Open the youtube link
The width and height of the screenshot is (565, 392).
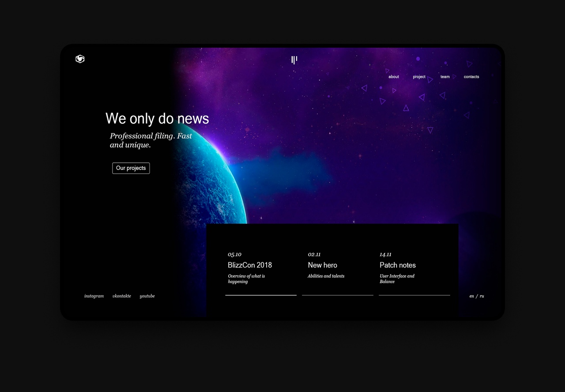pyautogui.click(x=147, y=296)
